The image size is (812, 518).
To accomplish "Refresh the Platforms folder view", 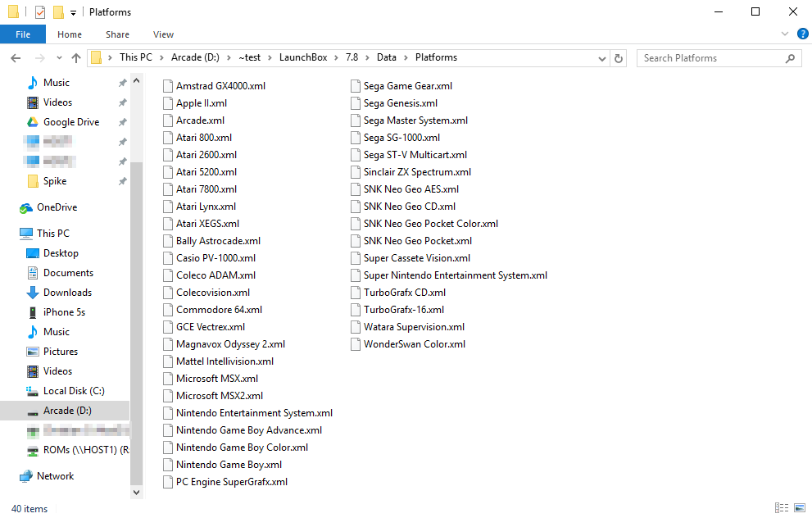I will pyautogui.click(x=619, y=58).
